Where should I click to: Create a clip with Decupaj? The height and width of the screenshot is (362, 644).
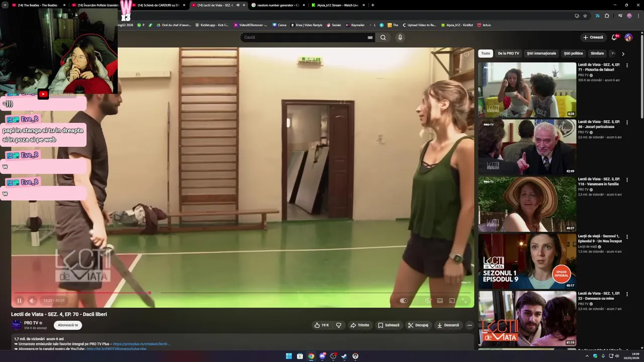(x=418, y=325)
